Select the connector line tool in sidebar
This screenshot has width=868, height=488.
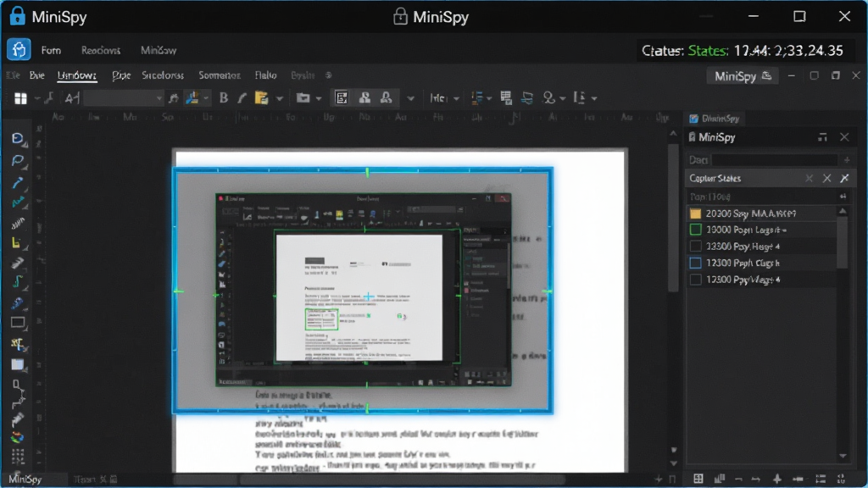click(19, 394)
